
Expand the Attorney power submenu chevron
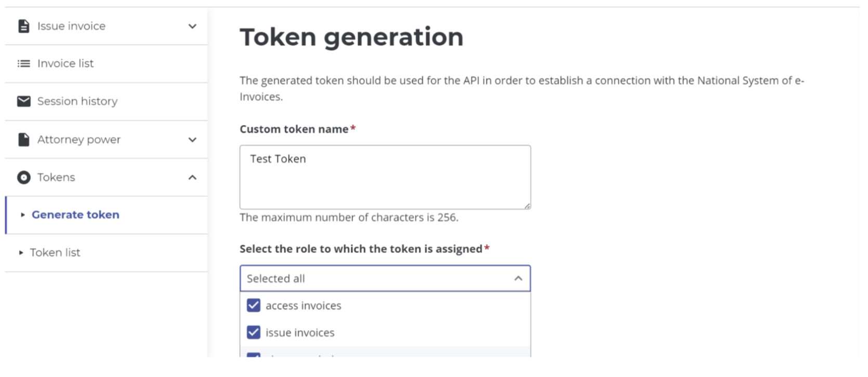[x=192, y=140]
